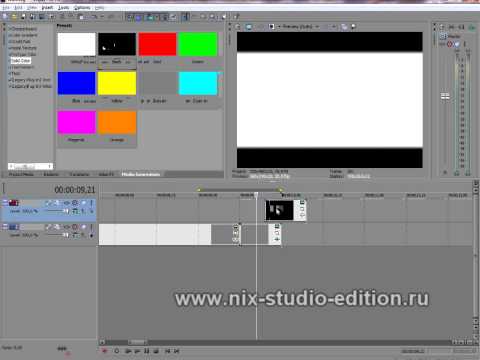This screenshot has width=480, height=360.
Task: Switch to the Media Generators tab
Action: [141, 174]
